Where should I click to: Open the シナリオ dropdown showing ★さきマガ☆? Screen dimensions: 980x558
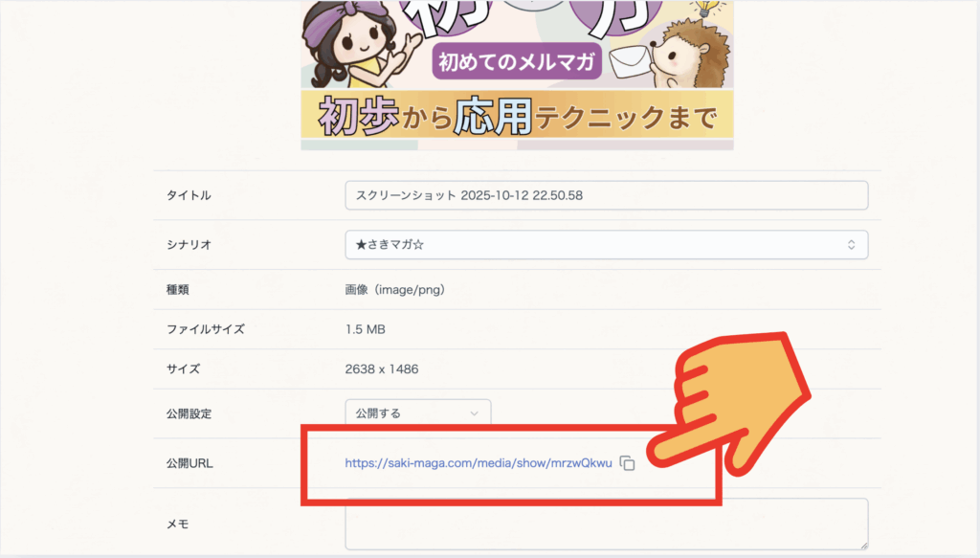606,245
